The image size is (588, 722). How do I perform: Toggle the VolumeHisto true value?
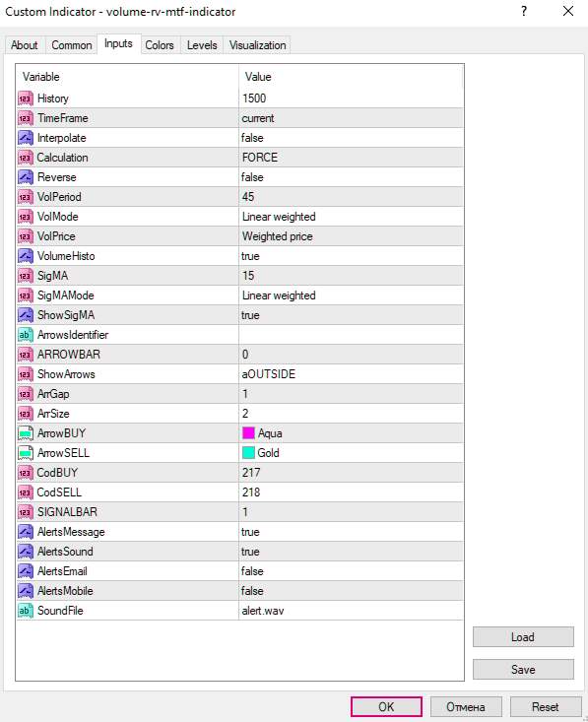click(x=351, y=256)
